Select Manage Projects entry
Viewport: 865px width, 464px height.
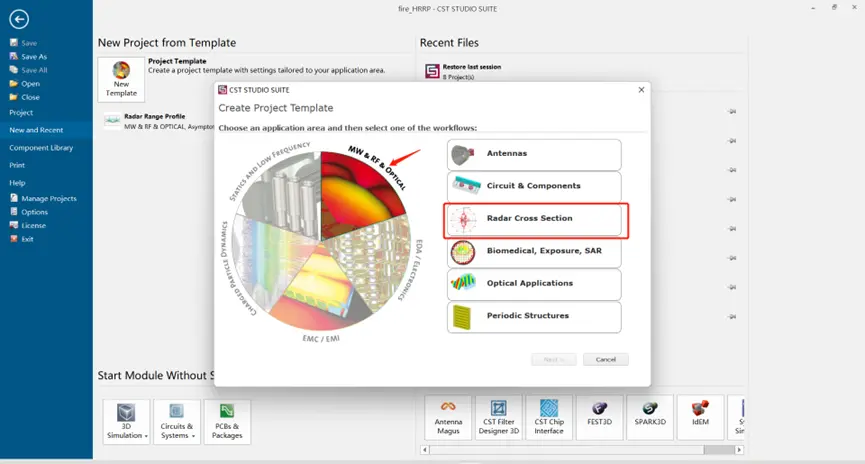coord(43,199)
